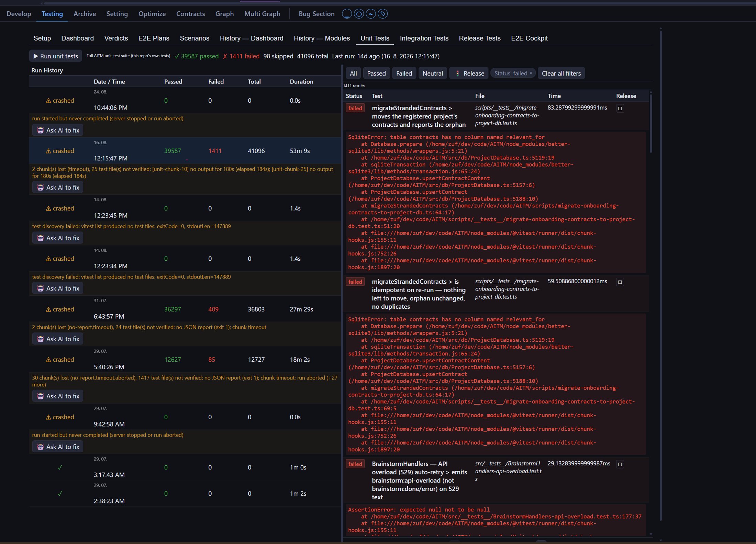Click the failed badge on BrainstormHandlers test
Screen dimensions: 756x544
[x=355, y=464]
